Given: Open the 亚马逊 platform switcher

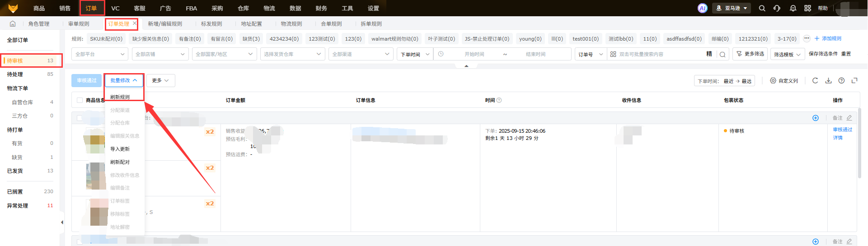Looking at the screenshot, I should [x=732, y=8].
